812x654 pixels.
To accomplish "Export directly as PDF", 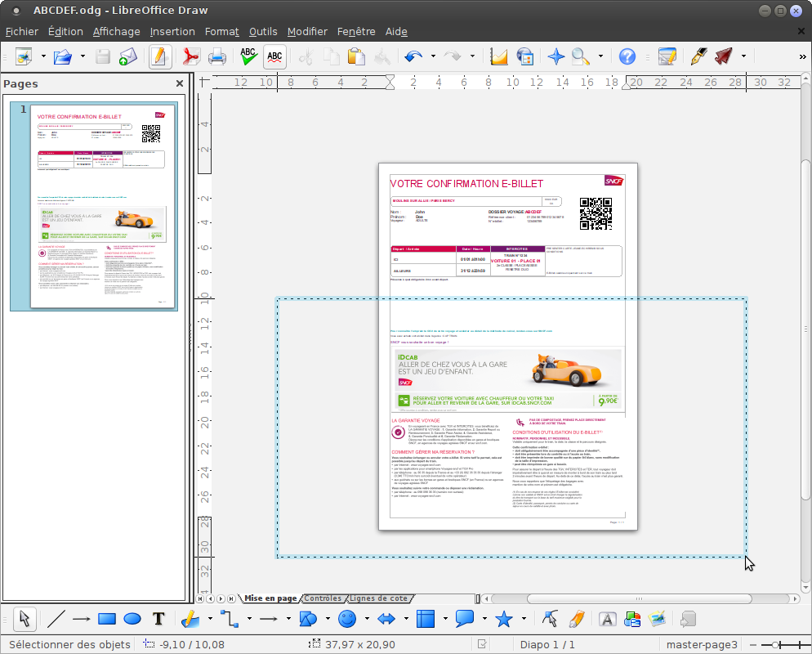I will (191, 56).
